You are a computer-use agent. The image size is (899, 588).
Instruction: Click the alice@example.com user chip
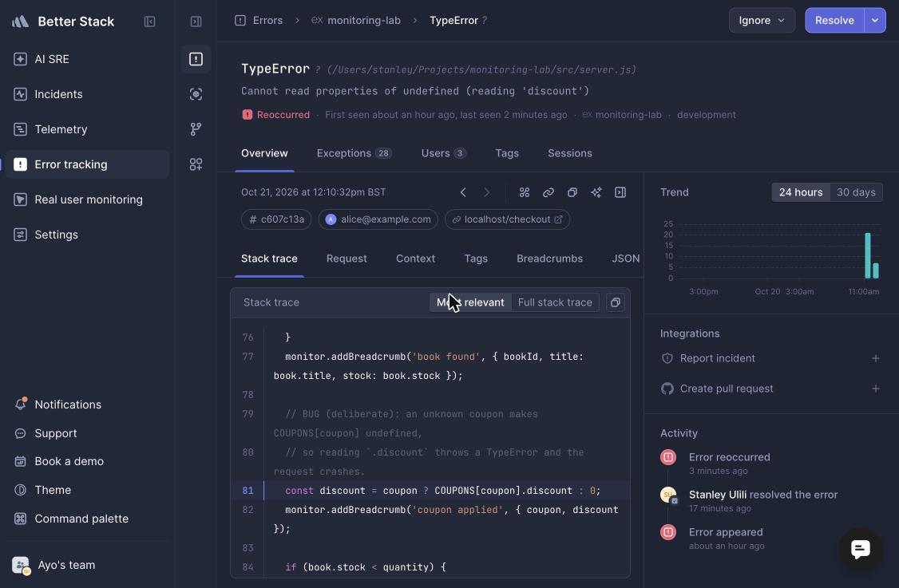(378, 219)
